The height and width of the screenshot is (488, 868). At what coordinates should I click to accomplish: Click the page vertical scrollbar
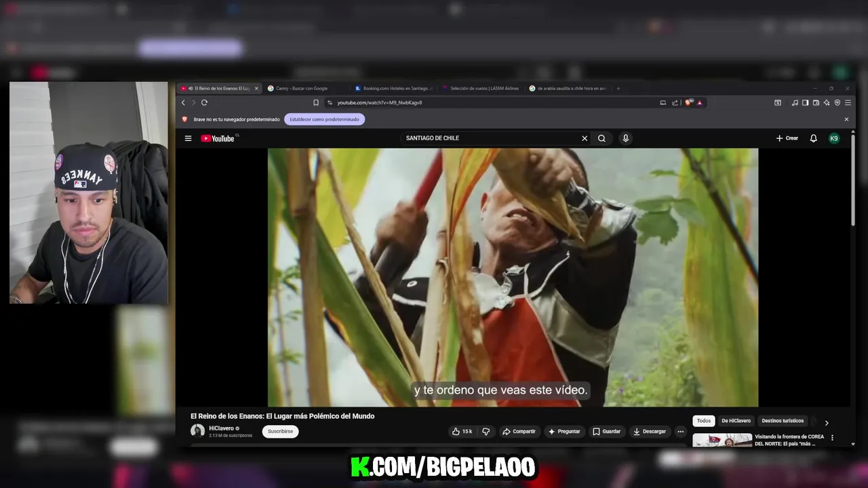[x=853, y=180]
